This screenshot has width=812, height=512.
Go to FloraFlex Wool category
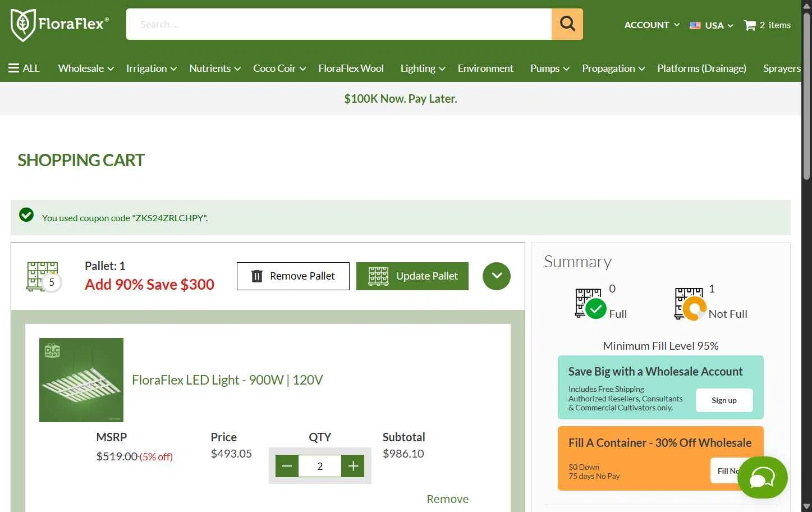pyautogui.click(x=351, y=68)
